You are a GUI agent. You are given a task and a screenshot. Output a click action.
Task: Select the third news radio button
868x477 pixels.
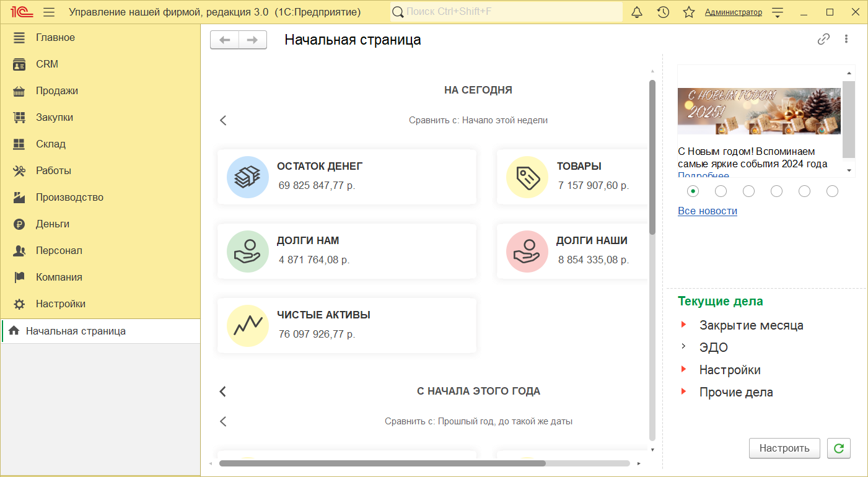748,191
